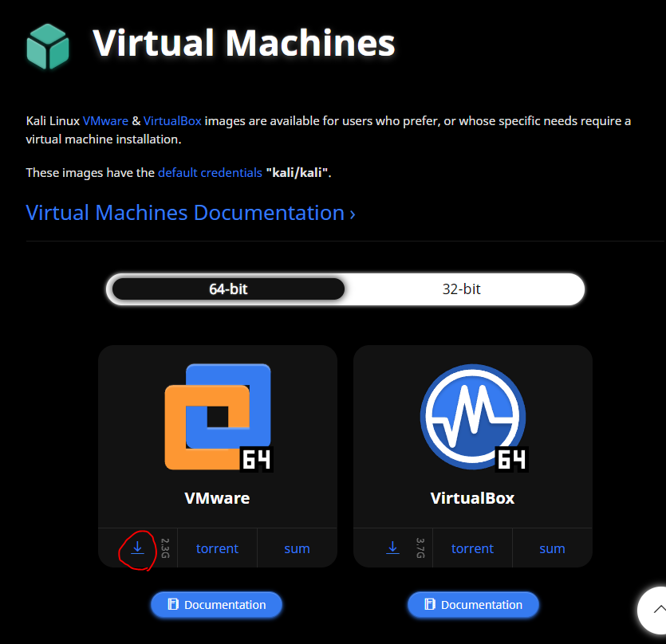Click the scroll-to-top arrow button

pos(654,610)
